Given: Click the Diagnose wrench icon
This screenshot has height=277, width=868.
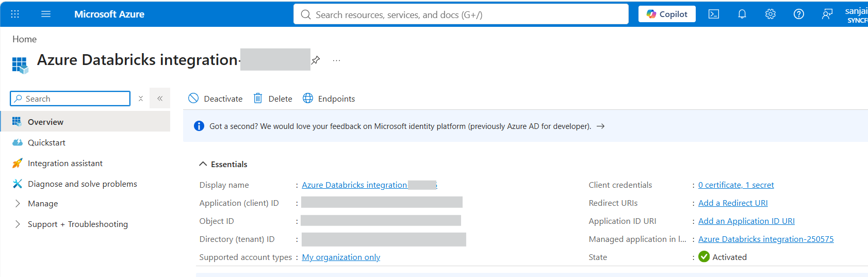Looking at the screenshot, I should [17, 184].
